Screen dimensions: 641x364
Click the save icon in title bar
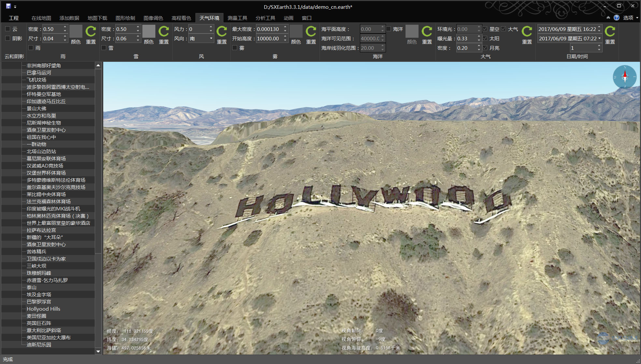[x=8, y=6]
